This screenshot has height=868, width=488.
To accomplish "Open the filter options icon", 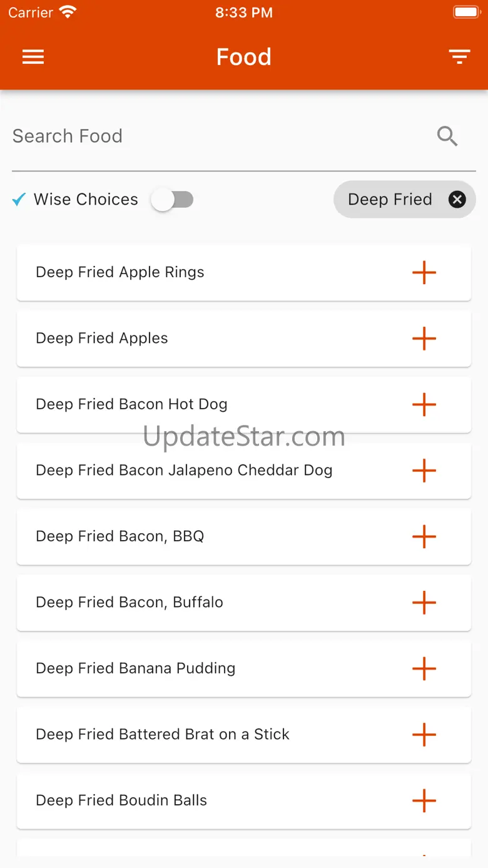I will 459,57.
